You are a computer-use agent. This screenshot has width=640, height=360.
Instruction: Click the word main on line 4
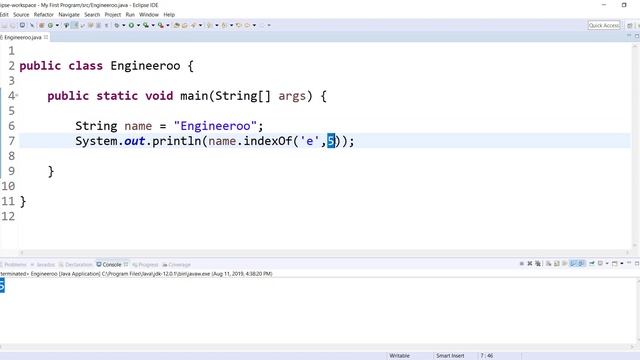pos(194,96)
